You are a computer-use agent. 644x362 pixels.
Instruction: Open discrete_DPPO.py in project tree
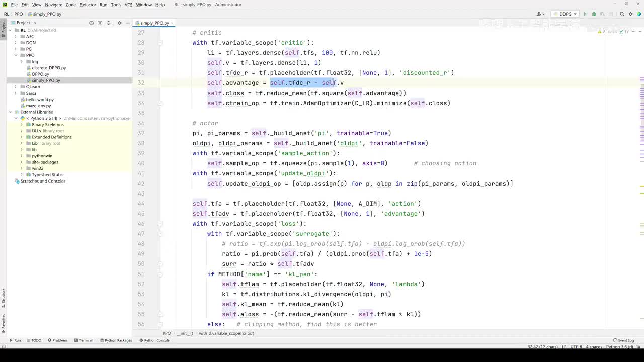pos(49,68)
